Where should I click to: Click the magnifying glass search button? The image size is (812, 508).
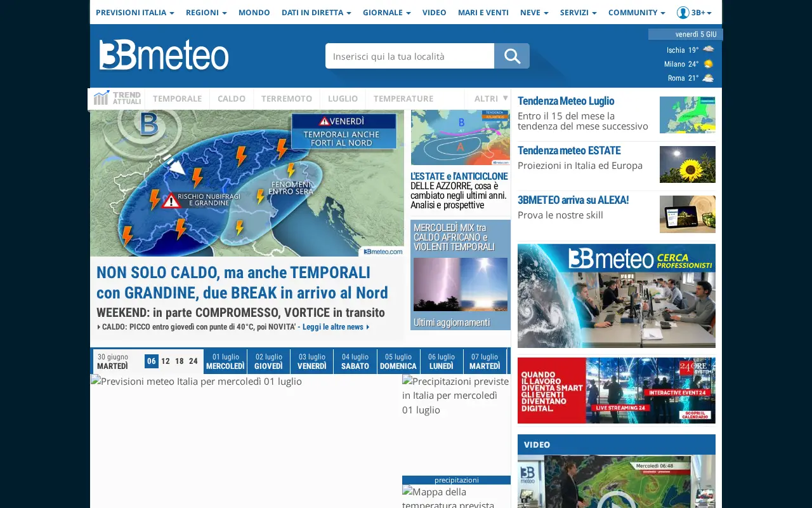[512, 56]
